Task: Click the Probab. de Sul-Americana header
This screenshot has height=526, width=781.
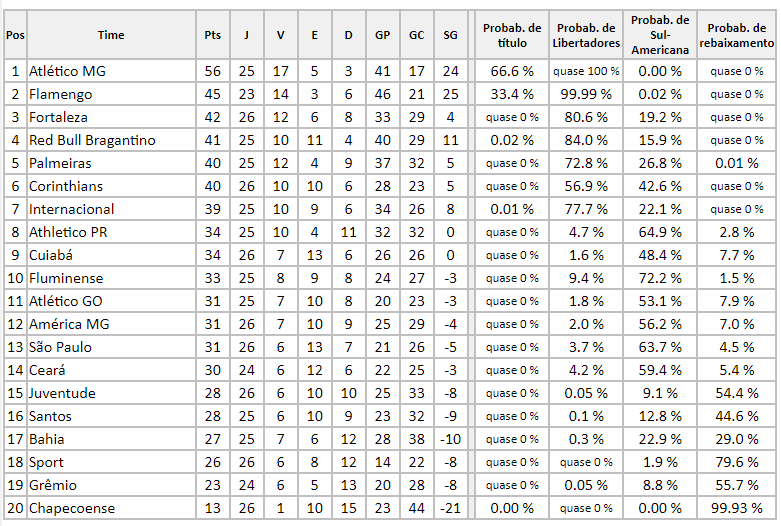Action: point(660,35)
